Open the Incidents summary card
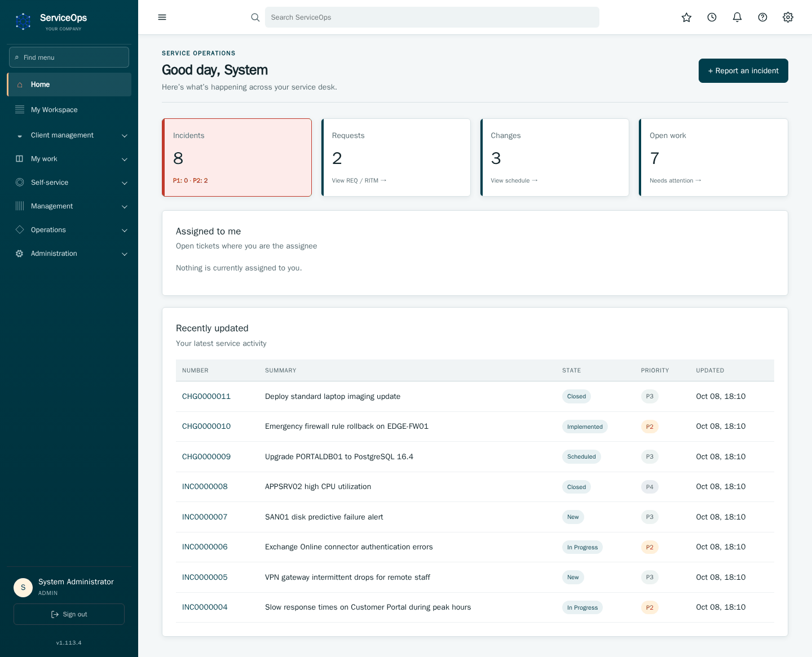 237,157
